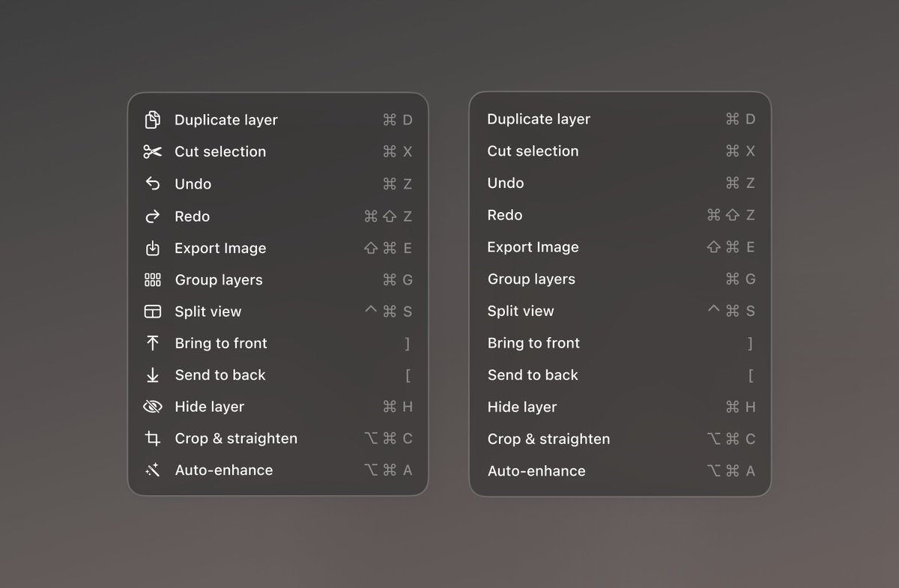Viewport: 899px width, 588px height.
Task: Click the ⌘ D shortcut in the icon menu
Action: coord(397,120)
